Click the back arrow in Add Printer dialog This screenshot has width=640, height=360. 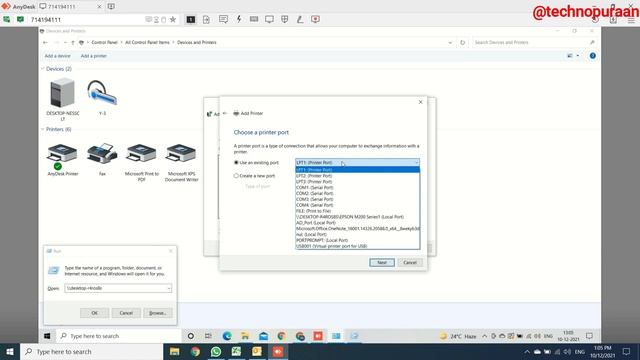(225, 113)
